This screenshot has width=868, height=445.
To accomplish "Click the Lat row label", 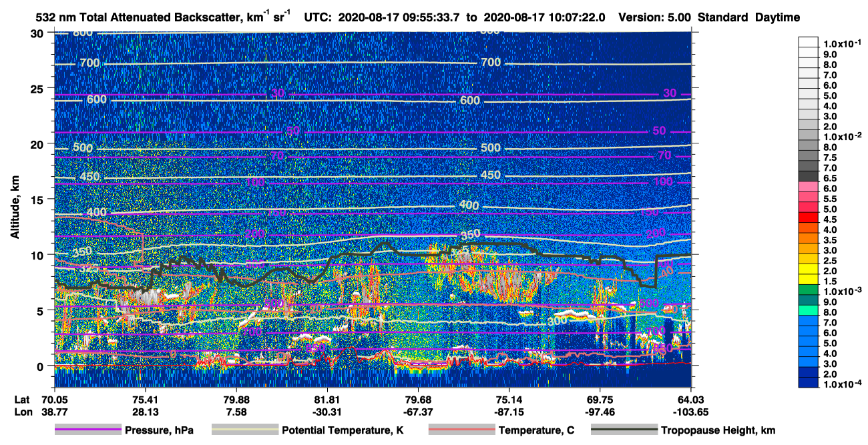I will tap(22, 399).
